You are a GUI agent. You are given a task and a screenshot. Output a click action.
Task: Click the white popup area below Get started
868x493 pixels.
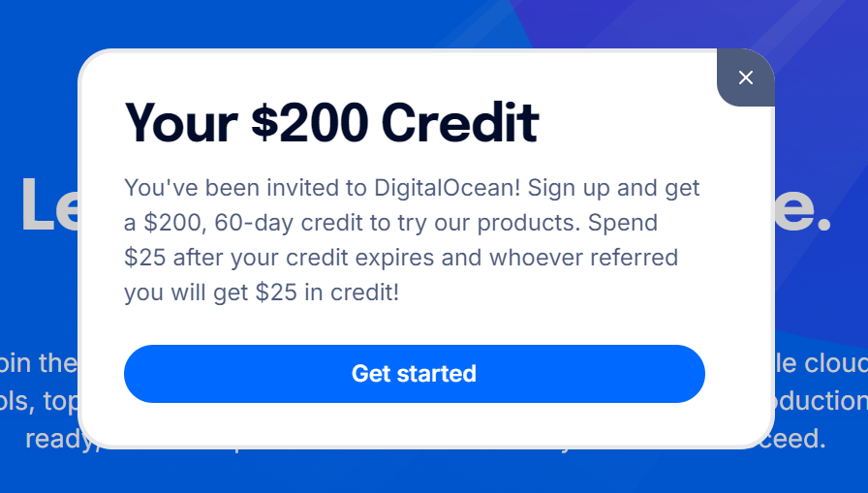point(415,424)
